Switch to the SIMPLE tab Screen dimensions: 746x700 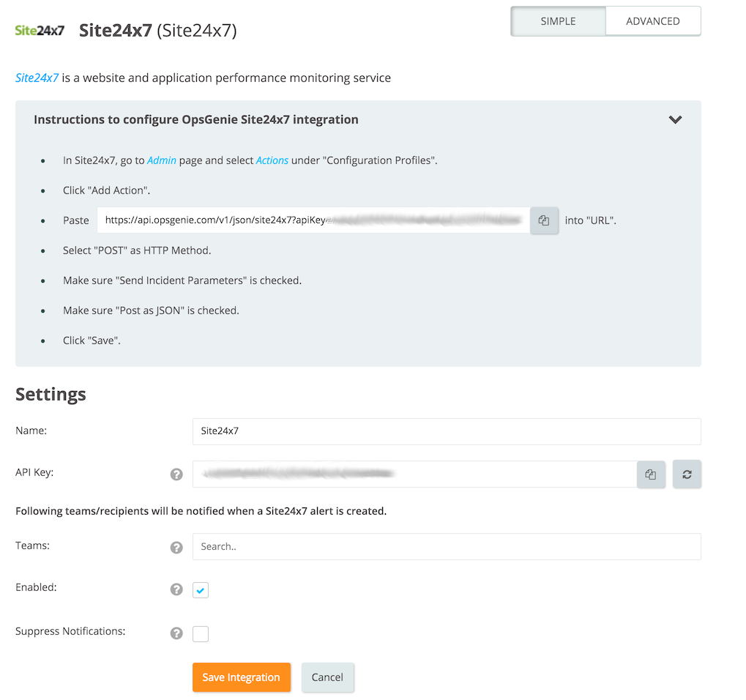pyautogui.click(x=558, y=21)
